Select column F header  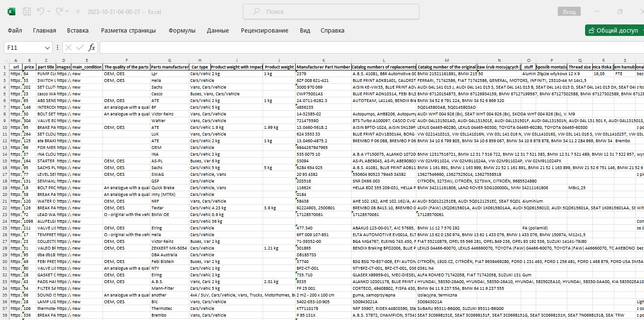click(x=126, y=60)
